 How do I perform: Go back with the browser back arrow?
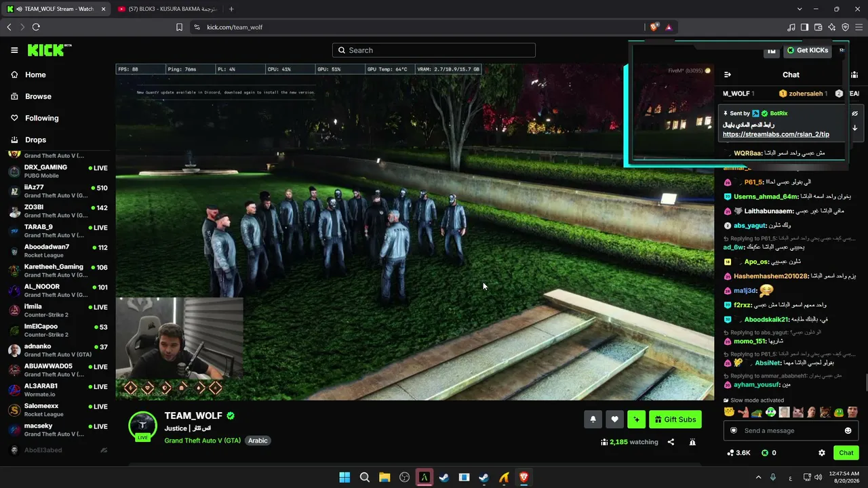(9, 27)
